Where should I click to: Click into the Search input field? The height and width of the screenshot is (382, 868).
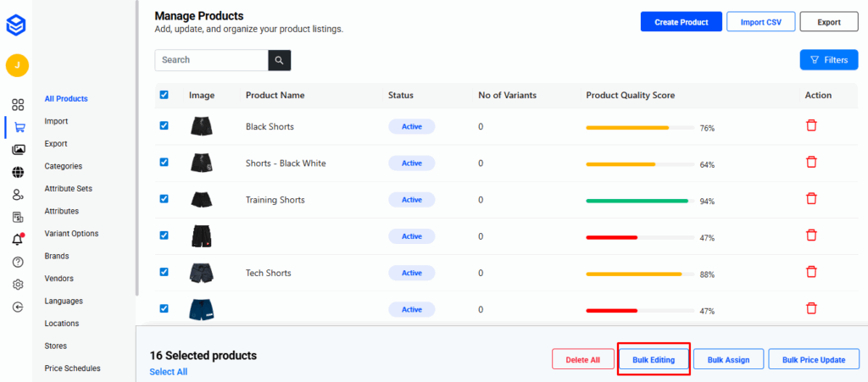point(212,60)
